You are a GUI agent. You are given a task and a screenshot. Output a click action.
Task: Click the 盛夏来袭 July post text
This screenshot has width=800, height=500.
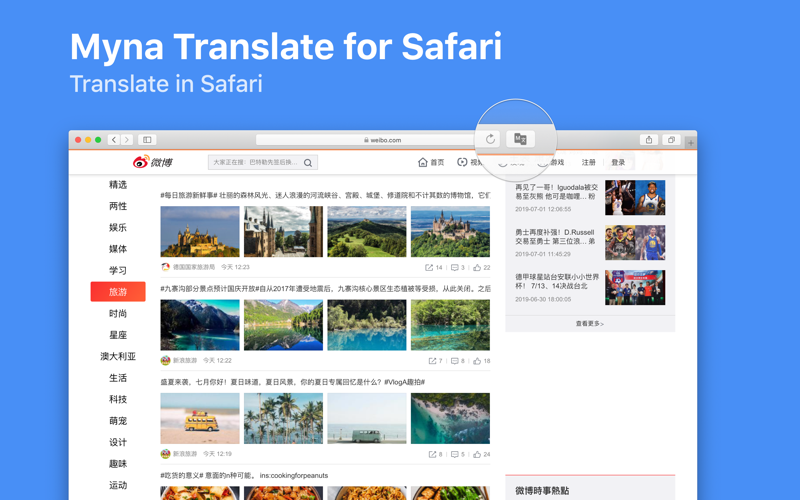point(293,382)
